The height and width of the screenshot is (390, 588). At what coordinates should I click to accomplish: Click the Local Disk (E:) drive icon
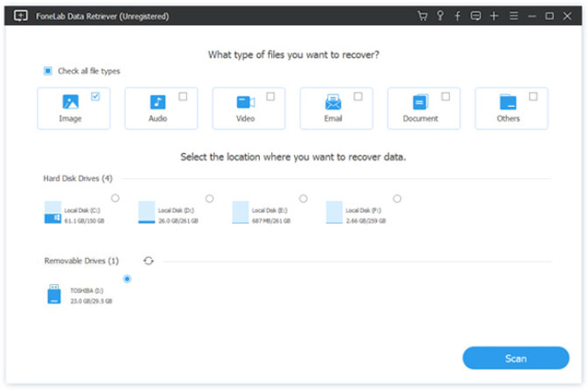[x=240, y=212]
